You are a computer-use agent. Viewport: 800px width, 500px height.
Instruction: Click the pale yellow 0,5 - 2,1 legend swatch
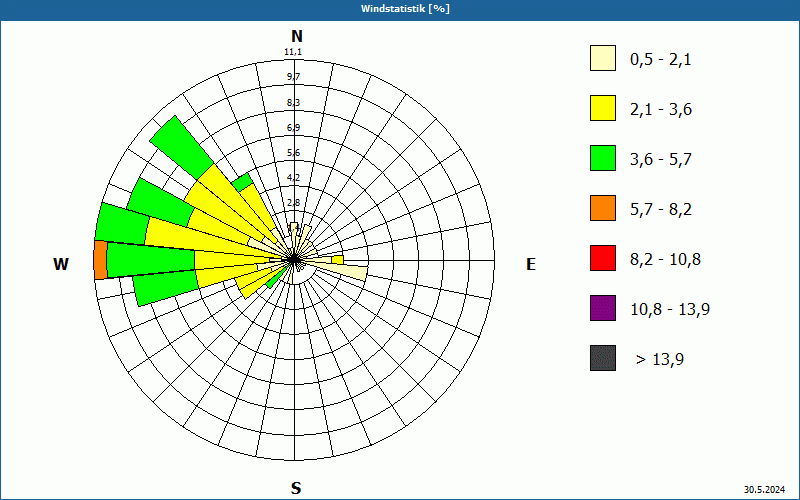(x=603, y=58)
